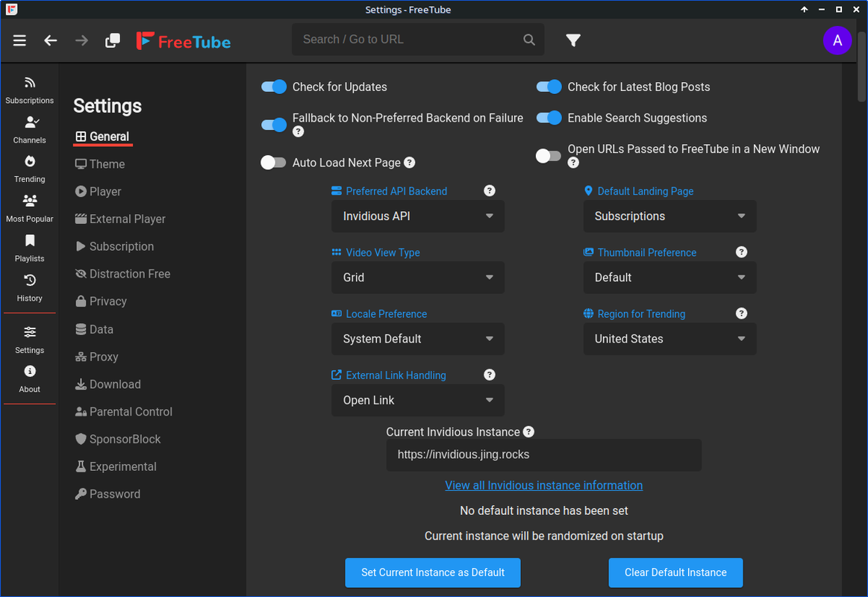Toggle Enable Search Suggestions

click(549, 118)
